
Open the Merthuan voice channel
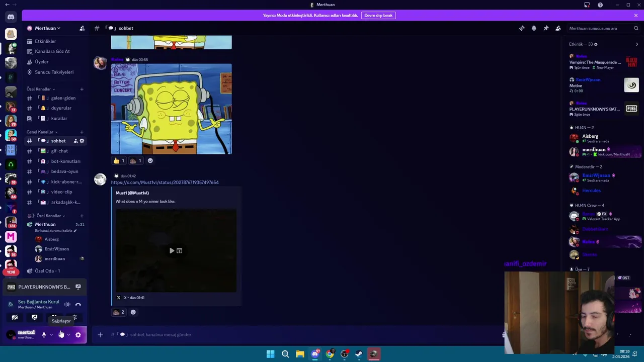(55, 224)
